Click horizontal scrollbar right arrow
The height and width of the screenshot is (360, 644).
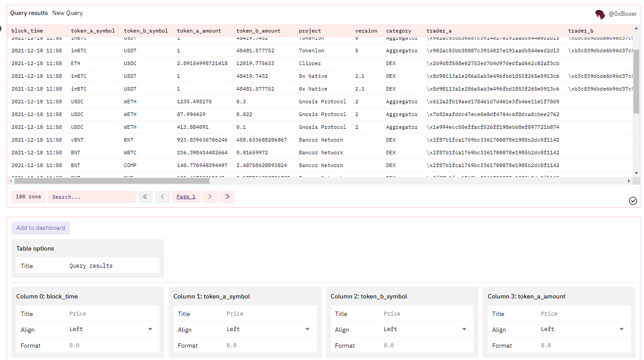(x=629, y=181)
